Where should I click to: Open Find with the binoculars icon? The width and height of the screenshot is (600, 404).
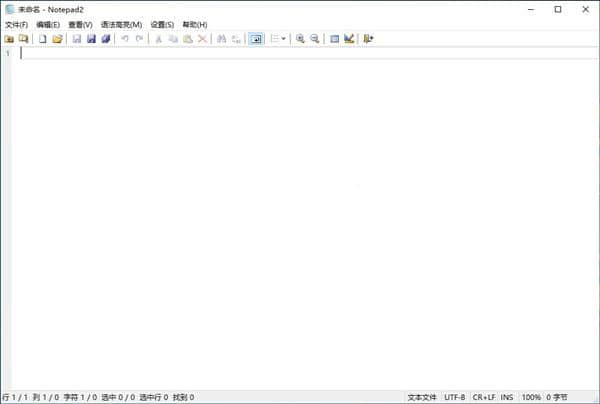pyautogui.click(x=222, y=39)
